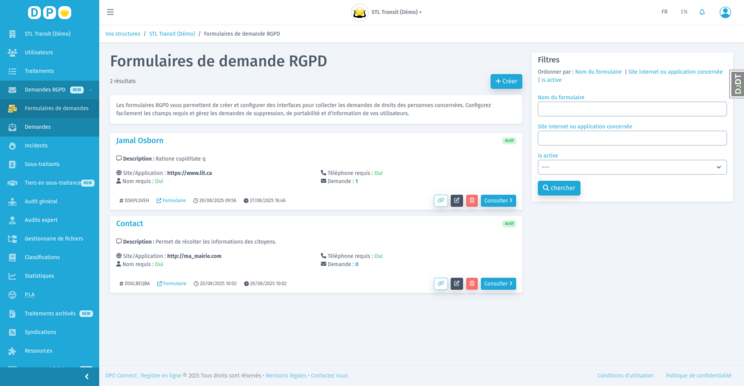The height and width of the screenshot is (386, 744).
Task: Sort by is active
Action: coord(551,80)
